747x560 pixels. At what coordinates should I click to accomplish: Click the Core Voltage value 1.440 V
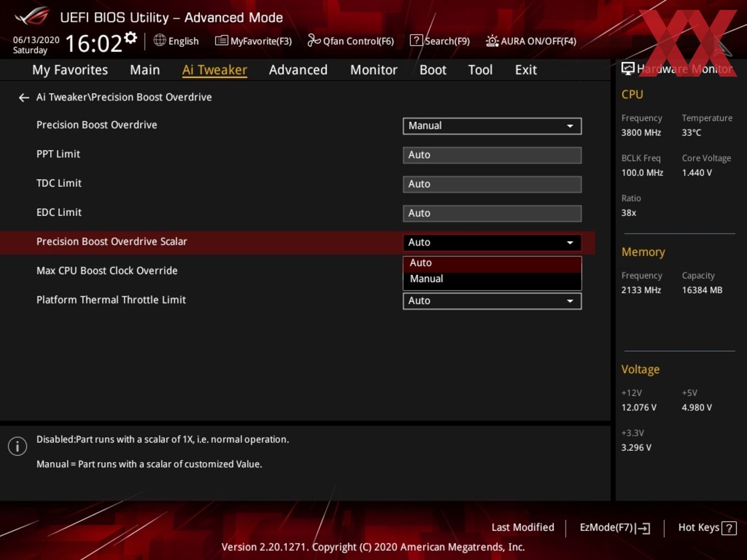point(696,172)
